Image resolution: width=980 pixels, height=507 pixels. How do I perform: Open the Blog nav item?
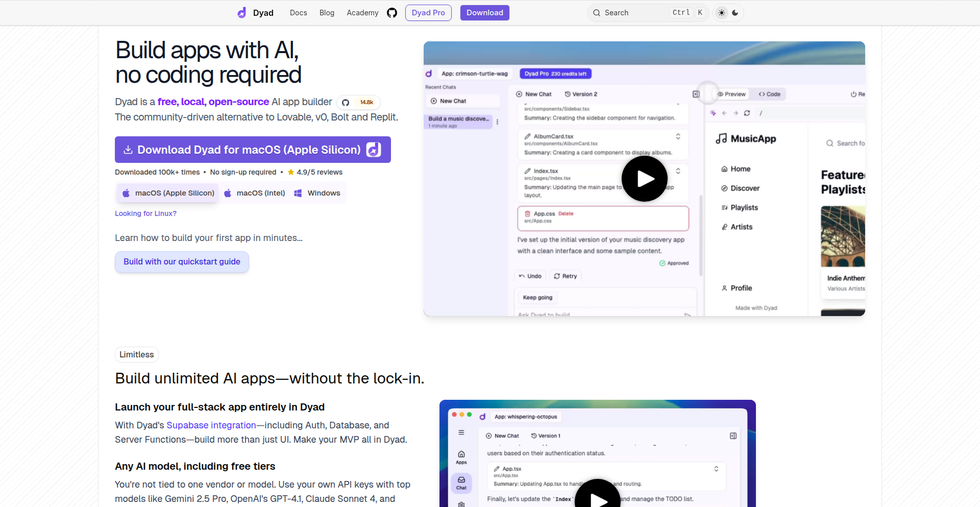click(327, 13)
